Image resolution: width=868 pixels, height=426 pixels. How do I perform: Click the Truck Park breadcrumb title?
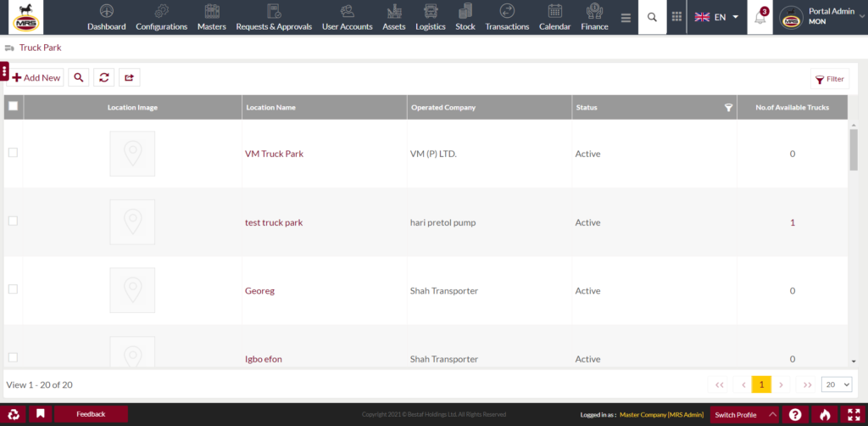[x=41, y=48]
